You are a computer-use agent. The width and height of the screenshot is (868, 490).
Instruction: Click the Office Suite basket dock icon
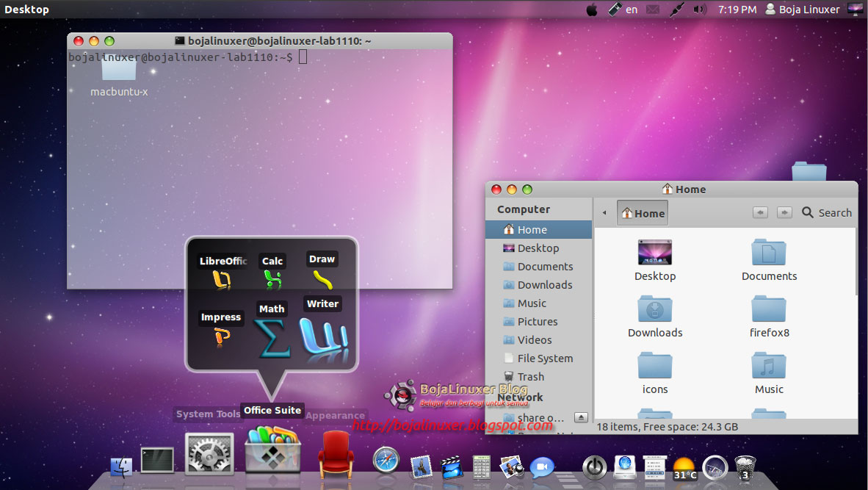tap(273, 449)
